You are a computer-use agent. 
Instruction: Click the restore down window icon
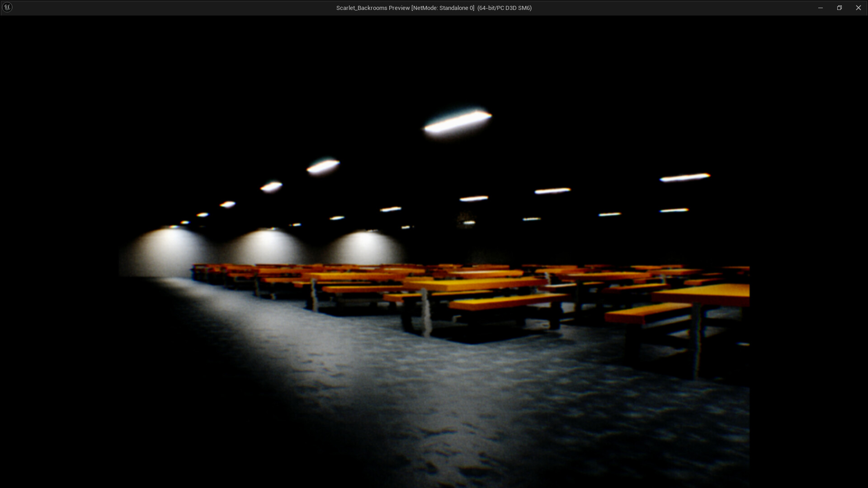click(x=840, y=8)
